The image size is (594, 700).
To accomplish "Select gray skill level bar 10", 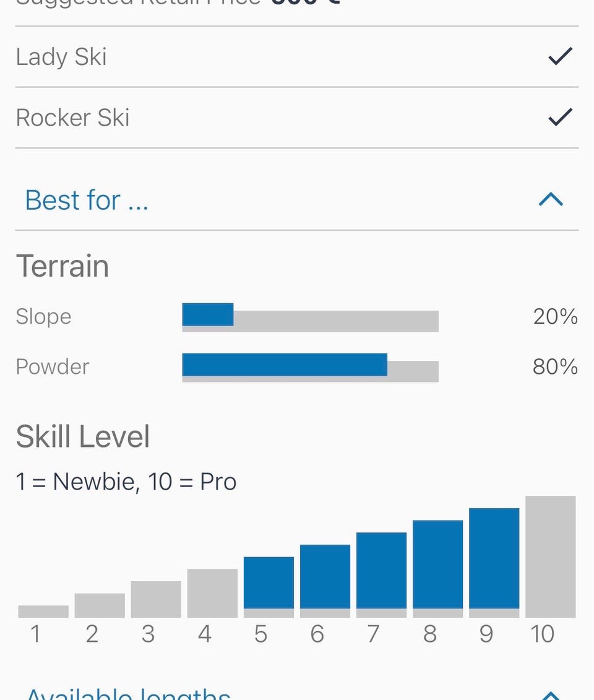I will pyautogui.click(x=551, y=556).
